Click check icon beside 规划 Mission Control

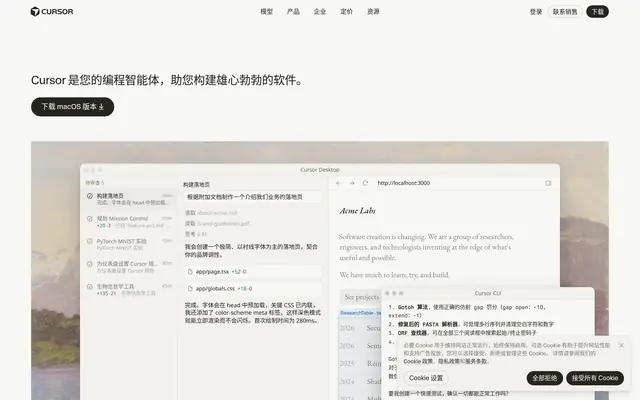click(90, 218)
